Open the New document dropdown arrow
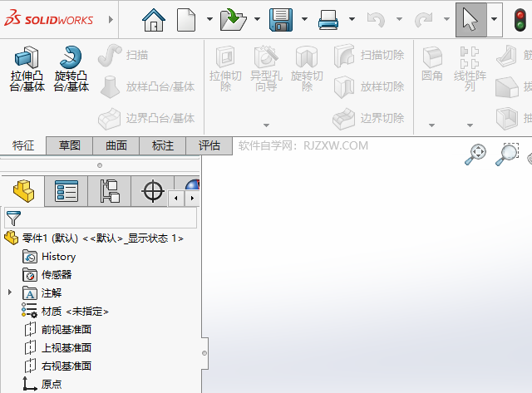Screen dimensions: 532x393 [x=209, y=19]
